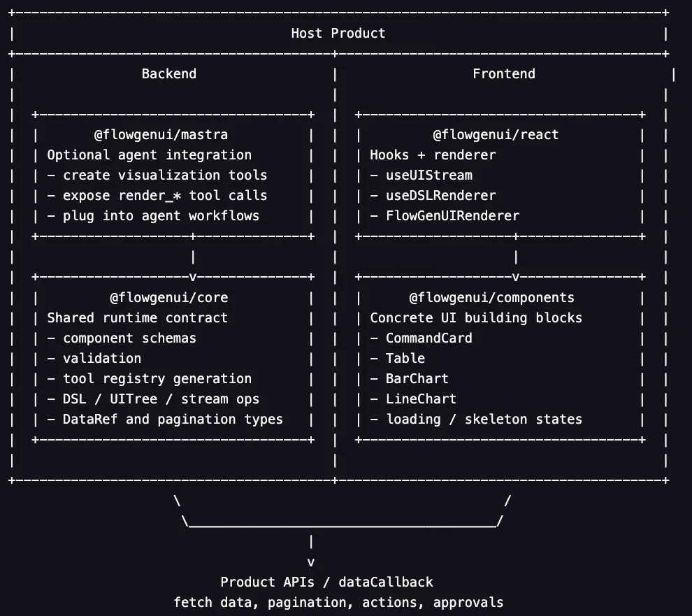Click the Host Product title text

(338, 33)
